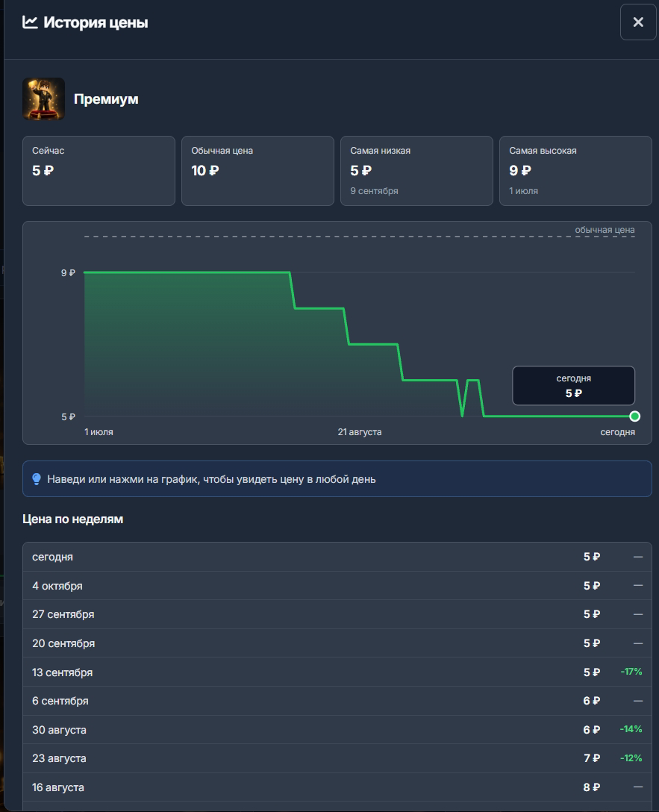Select the 13 сентября weekly price row

[337, 672]
